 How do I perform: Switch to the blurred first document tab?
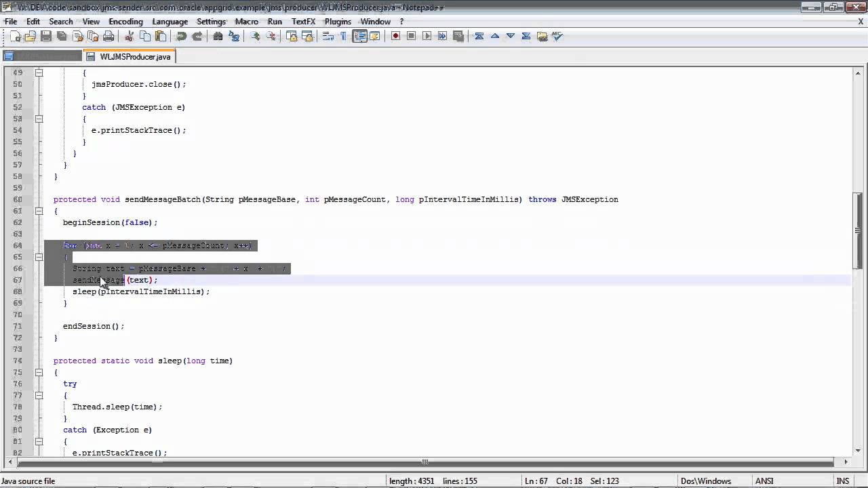coord(42,56)
